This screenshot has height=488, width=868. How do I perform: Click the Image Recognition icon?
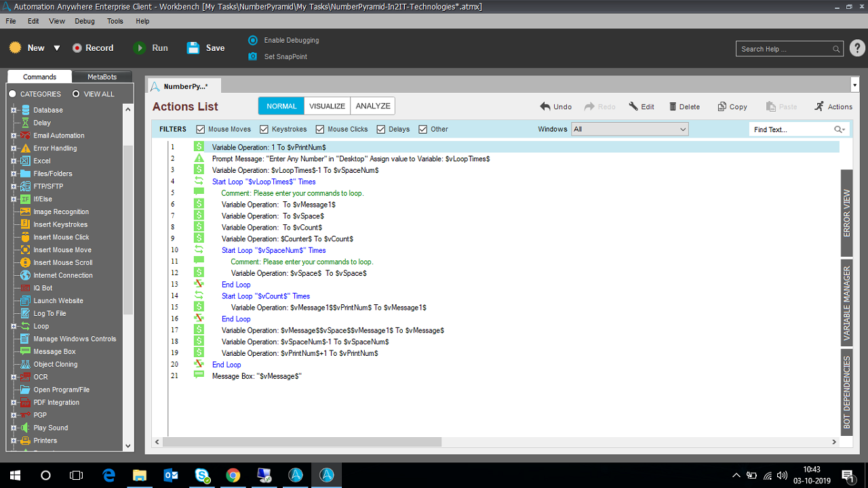click(x=24, y=211)
